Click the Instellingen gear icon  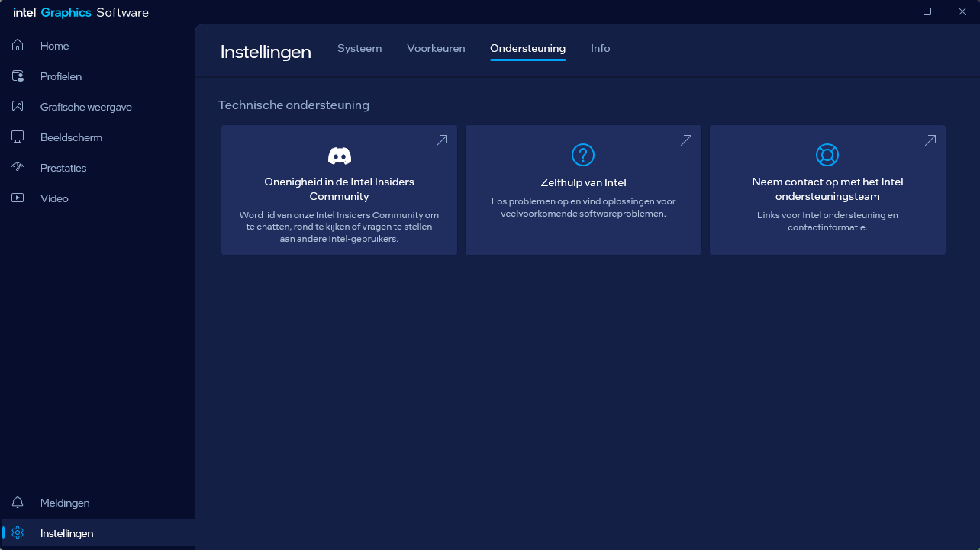[18, 533]
